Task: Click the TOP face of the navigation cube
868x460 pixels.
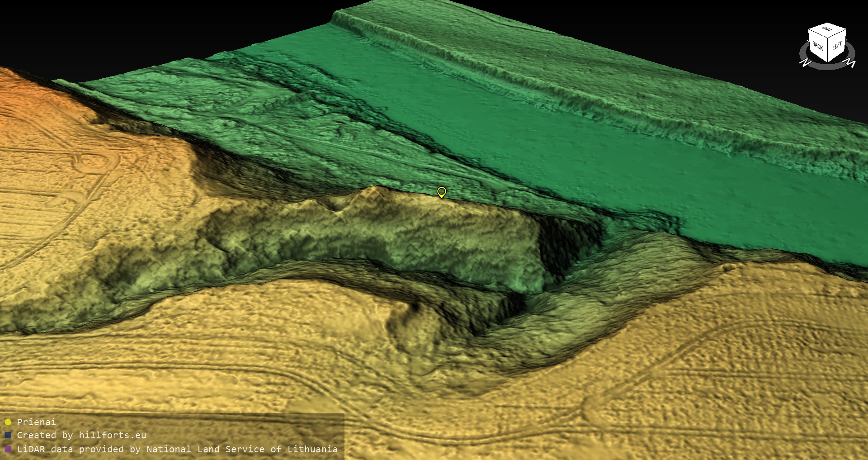Action: pyautogui.click(x=827, y=30)
